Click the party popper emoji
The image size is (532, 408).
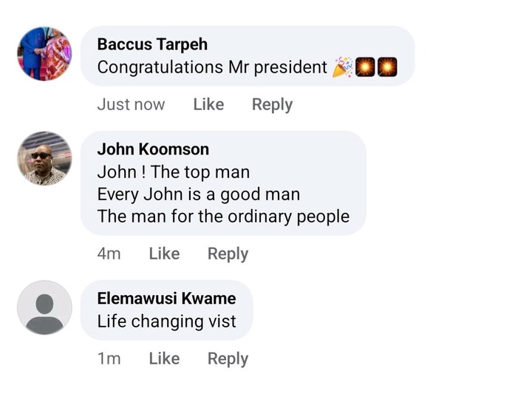[x=343, y=67]
